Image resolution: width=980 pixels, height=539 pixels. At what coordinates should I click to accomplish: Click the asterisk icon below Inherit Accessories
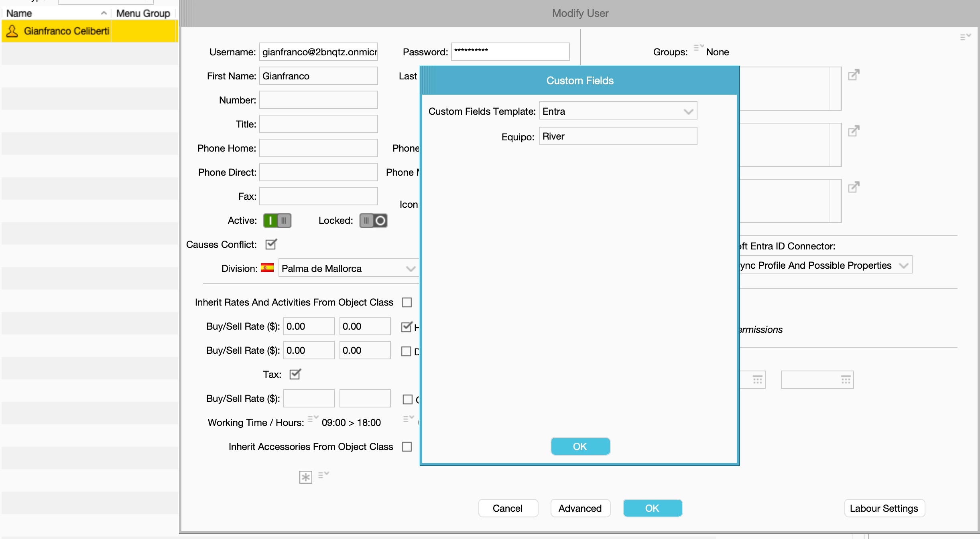pyautogui.click(x=305, y=477)
